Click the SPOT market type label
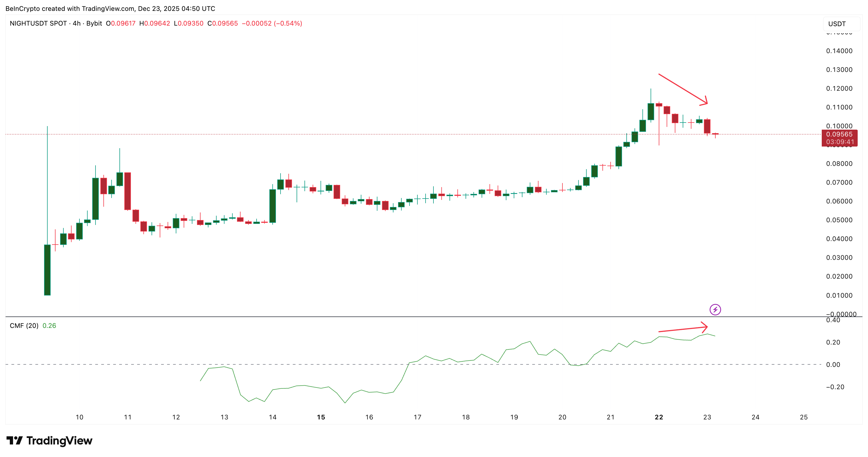The height and width of the screenshot is (457, 868). click(58, 24)
